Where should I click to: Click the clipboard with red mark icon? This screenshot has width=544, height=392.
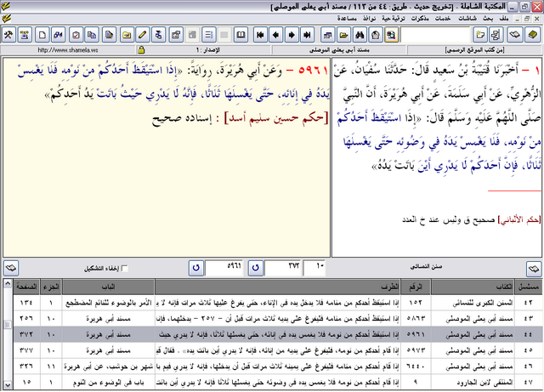pyautogui.click(x=76, y=35)
